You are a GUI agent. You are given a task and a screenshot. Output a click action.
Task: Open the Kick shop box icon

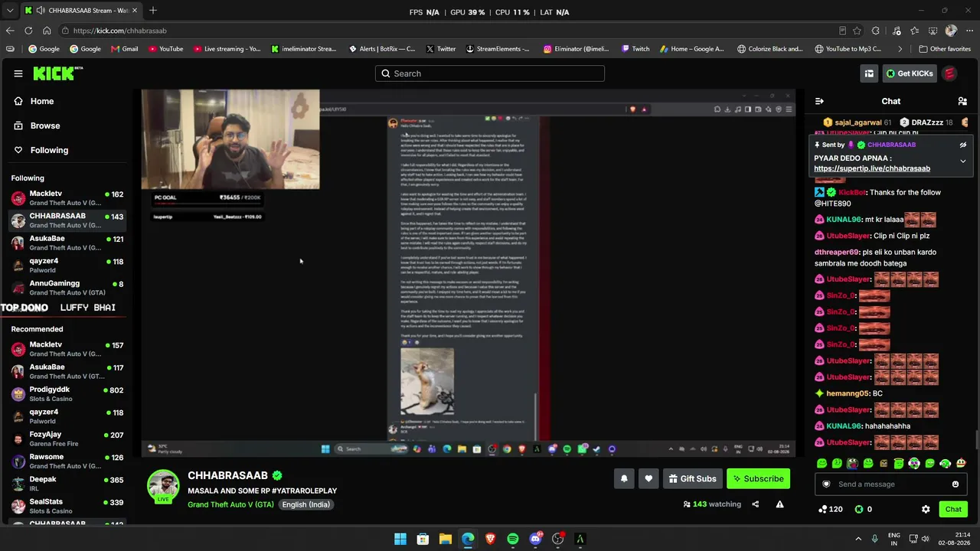tap(869, 73)
